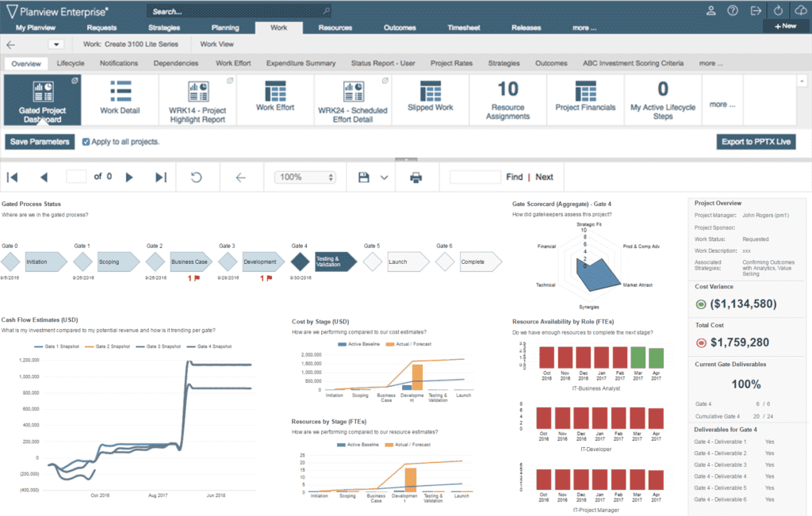Screen dimensions: 812x516
Task: Open the user profile icon
Action: (x=710, y=10)
